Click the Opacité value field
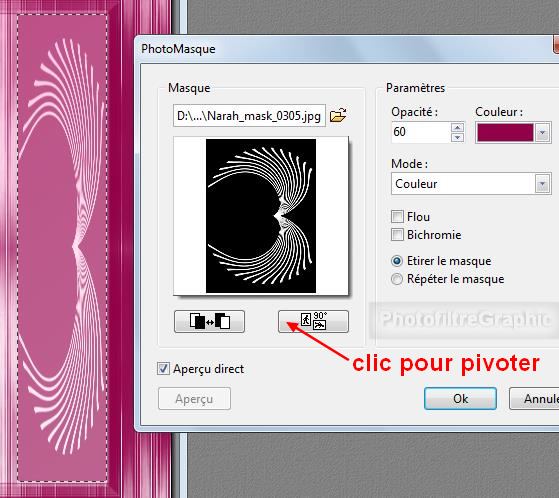Viewport: 559px width, 498px height. [x=421, y=132]
